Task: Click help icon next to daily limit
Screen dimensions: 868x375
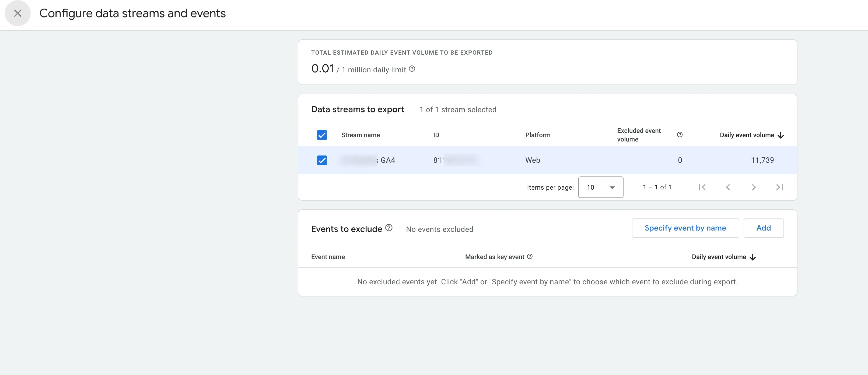Action: 412,69
